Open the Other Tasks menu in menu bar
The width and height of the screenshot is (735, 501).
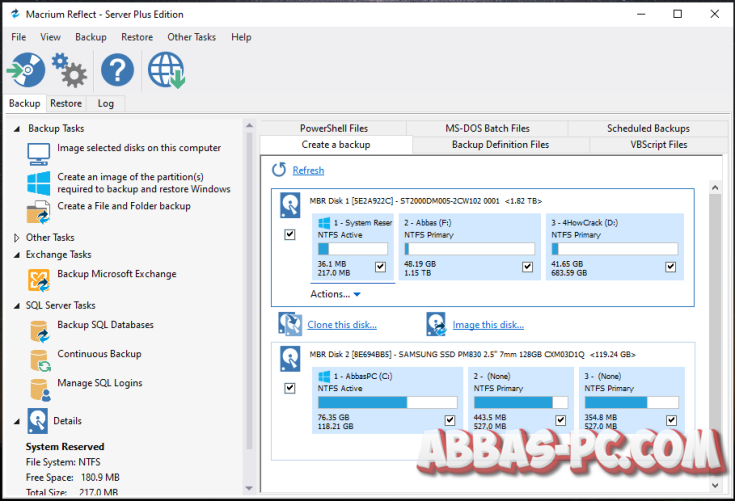click(191, 37)
